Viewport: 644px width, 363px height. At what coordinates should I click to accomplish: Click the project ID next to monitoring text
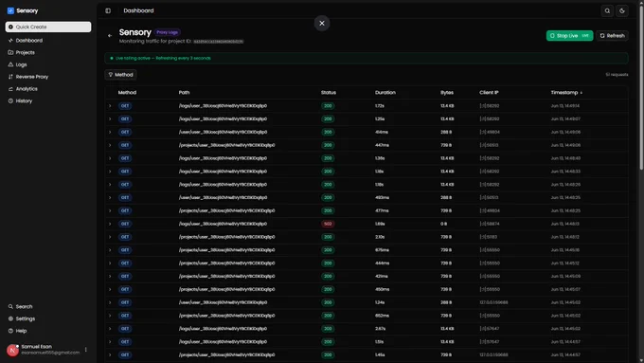[219, 42]
